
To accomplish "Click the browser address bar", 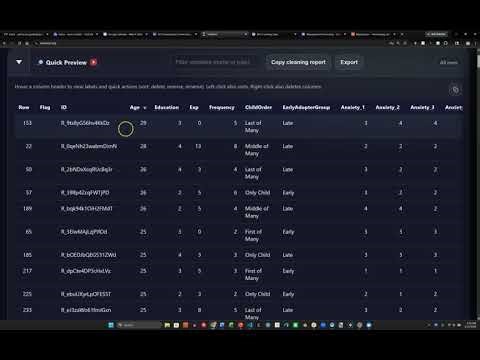I will [213, 43].
